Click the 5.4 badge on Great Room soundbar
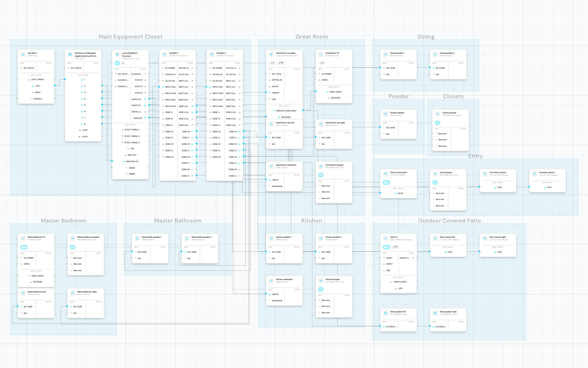The width and height of the screenshot is (588, 368). pos(281,63)
